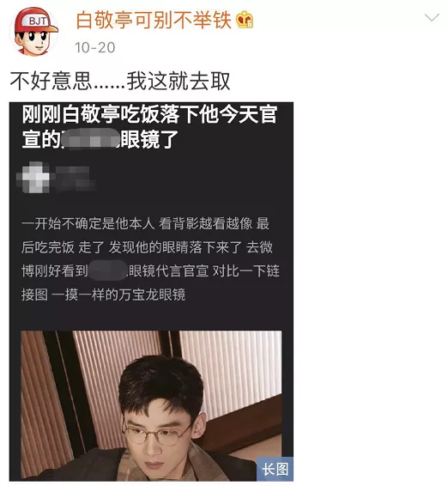The image size is (448, 486).
Task: Click the BJT logo on the avatar cap
Action: pyautogui.click(x=38, y=21)
